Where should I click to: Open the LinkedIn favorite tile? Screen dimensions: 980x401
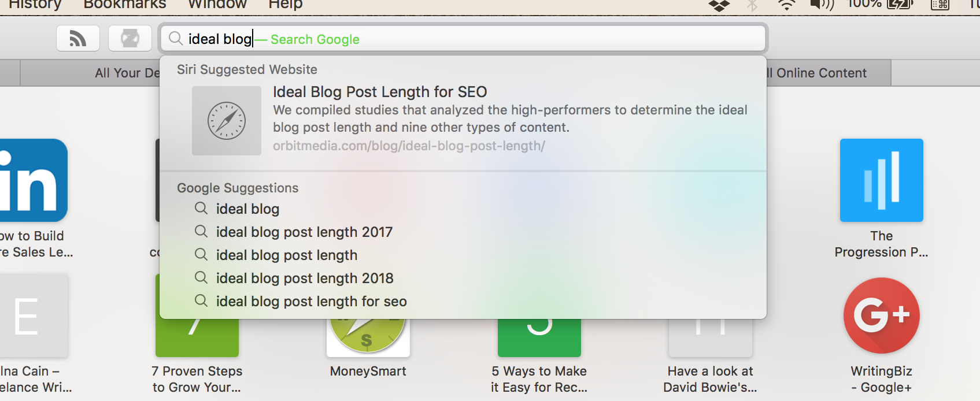(33, 180)
